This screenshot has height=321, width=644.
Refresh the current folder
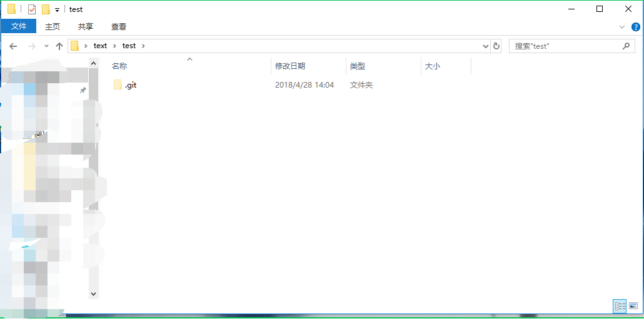tap(496, 46)
